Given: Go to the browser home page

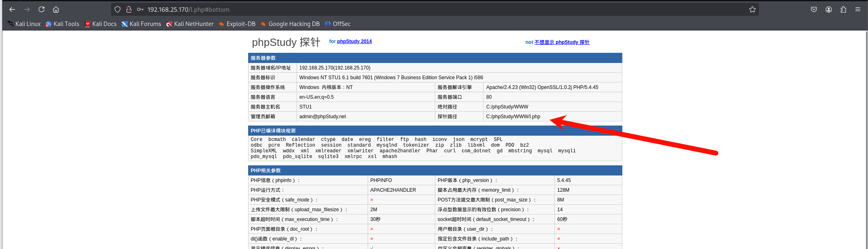Looking at the screenshot, I should click(56, 9).
